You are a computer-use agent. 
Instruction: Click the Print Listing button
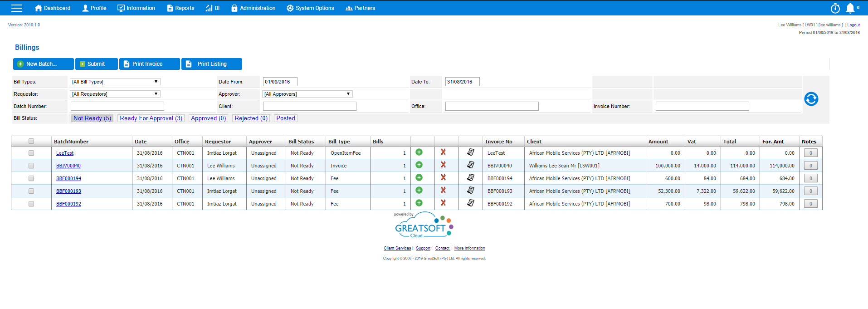pyautogui.click(x=212, y=64)
